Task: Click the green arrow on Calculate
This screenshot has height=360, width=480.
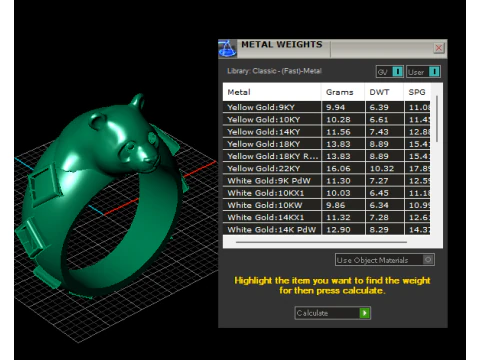Action: pyautogui.click(x=364, y=313)
